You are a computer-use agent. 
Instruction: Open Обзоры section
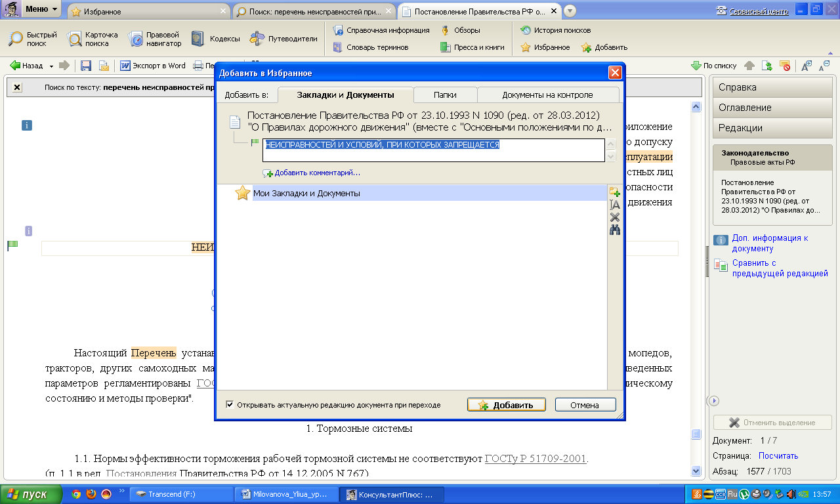[x=460, y=30]
